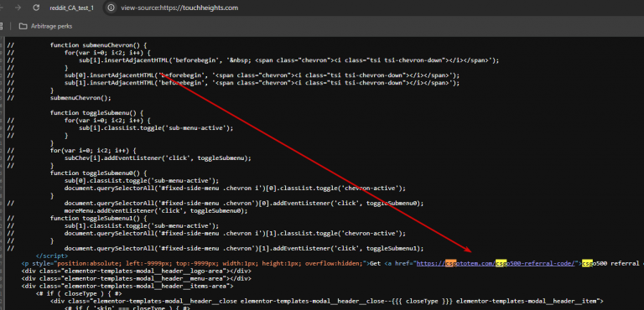Click the moreMenu.addEventListener line
This screenshot has height=310, width=644.
click(x=156, y=210)
